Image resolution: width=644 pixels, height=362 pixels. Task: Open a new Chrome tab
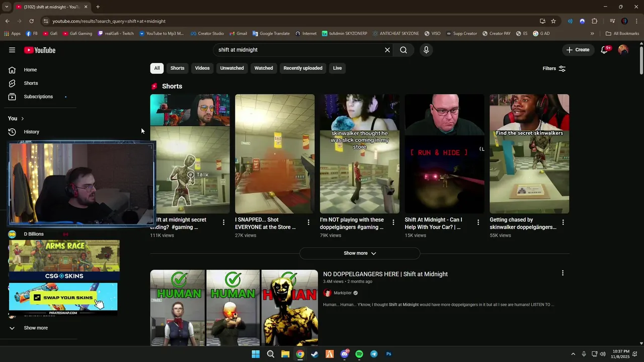point(98,7)
